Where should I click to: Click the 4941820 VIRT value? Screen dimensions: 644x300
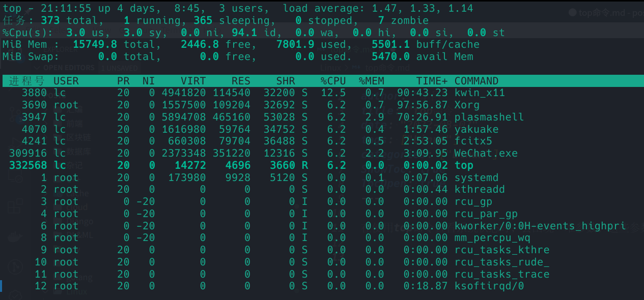tap(184, 93)
